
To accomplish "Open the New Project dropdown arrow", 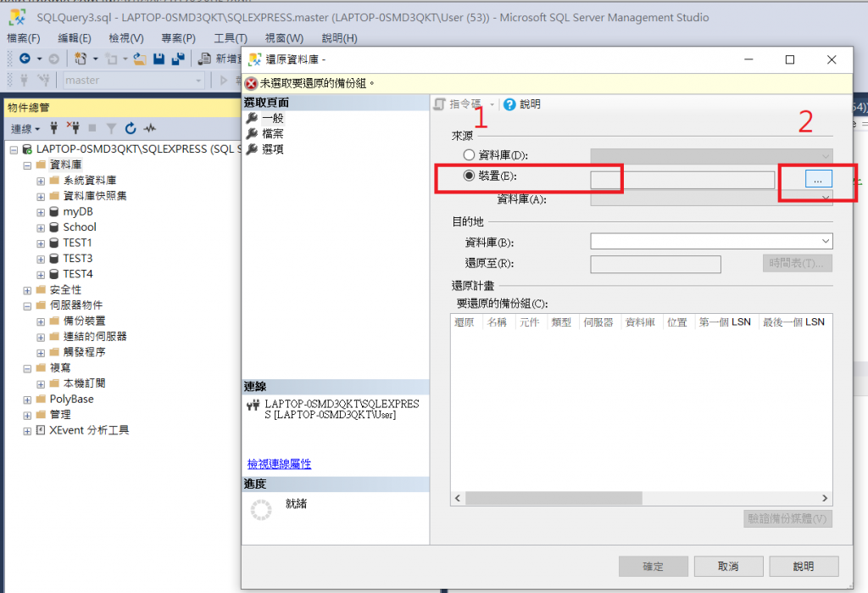I will coord(95,59).
